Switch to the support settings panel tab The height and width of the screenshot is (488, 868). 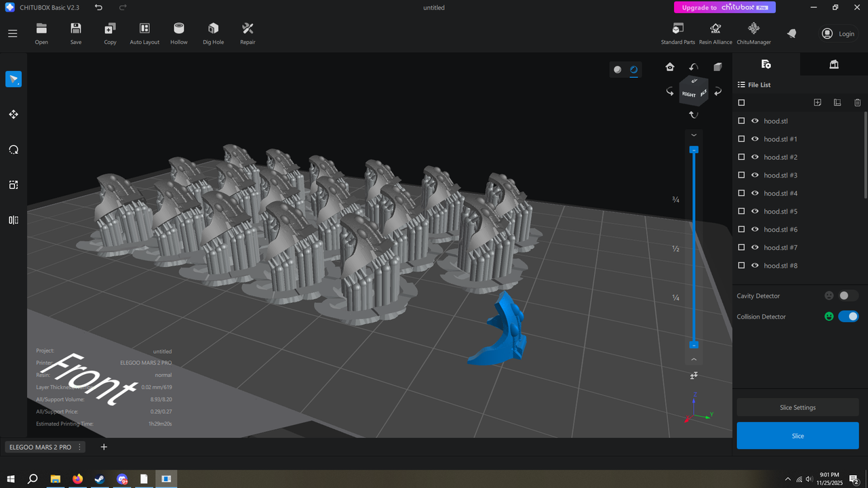point(834,64)
